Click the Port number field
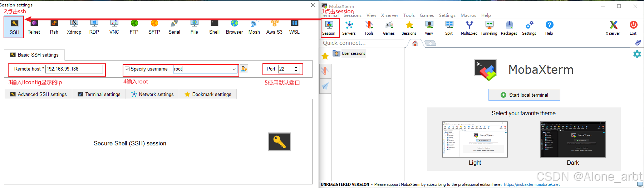This screenshot has width=644, height=188. (286, 69)
